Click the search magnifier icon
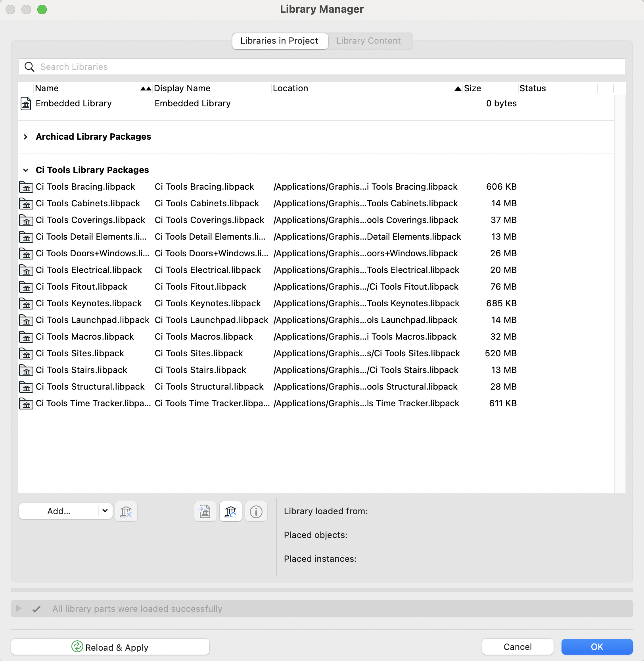 click(29, 67)
